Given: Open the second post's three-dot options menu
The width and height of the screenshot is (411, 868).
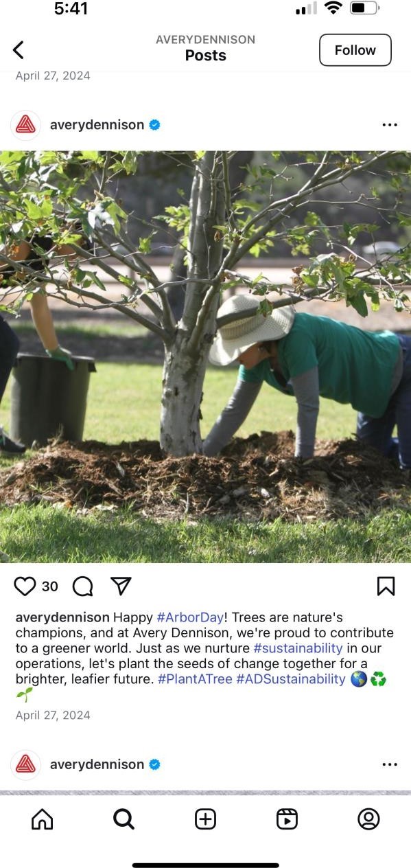Looking at the screenshot, I should click(390, 764).
